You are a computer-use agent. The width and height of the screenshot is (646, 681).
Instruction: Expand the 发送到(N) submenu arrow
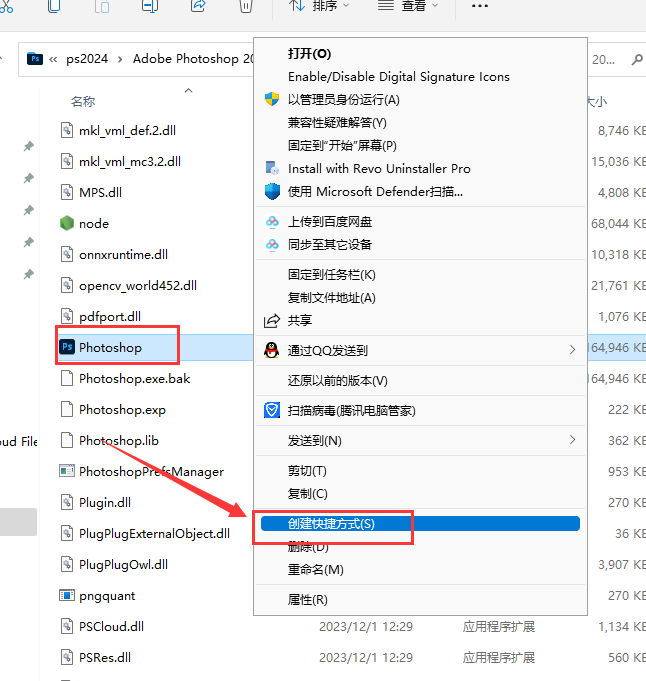(572, 440)
